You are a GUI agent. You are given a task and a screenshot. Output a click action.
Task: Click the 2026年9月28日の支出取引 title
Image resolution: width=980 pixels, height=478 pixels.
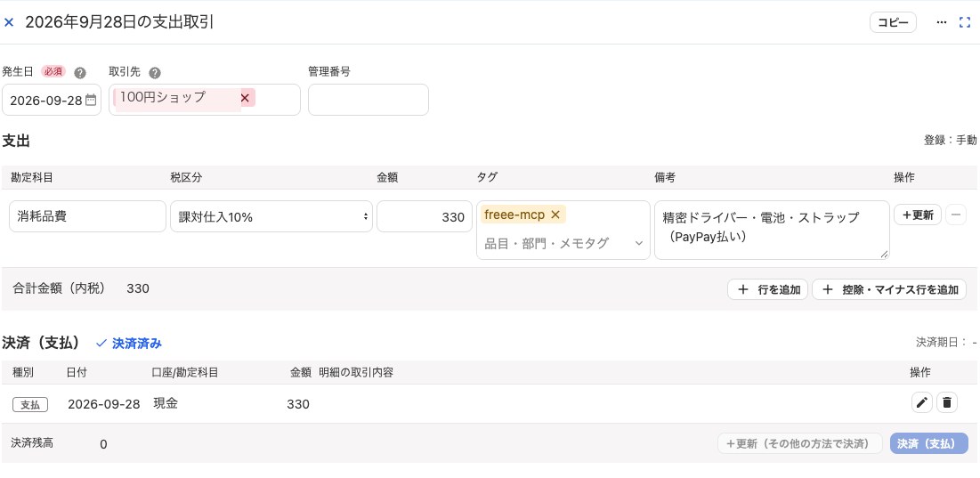tap(120, 22)
